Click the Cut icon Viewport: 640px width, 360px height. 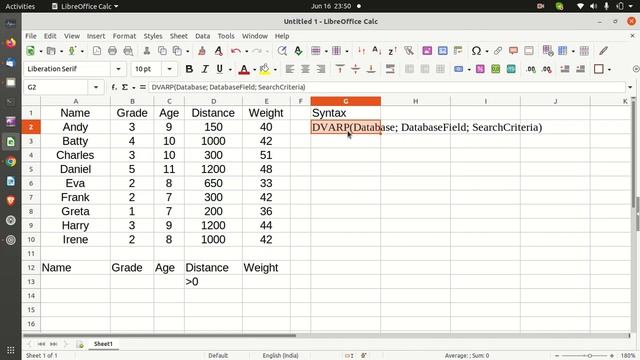[147, 51]
